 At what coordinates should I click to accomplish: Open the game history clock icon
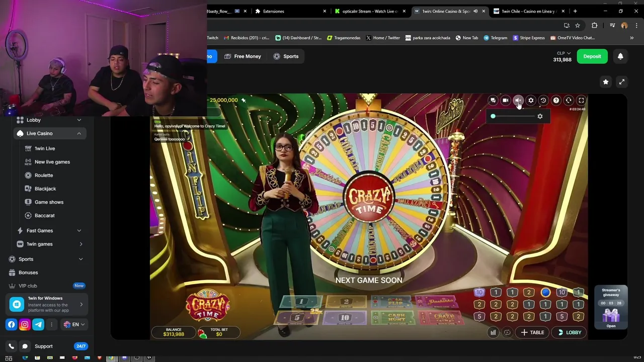[543, 101]
